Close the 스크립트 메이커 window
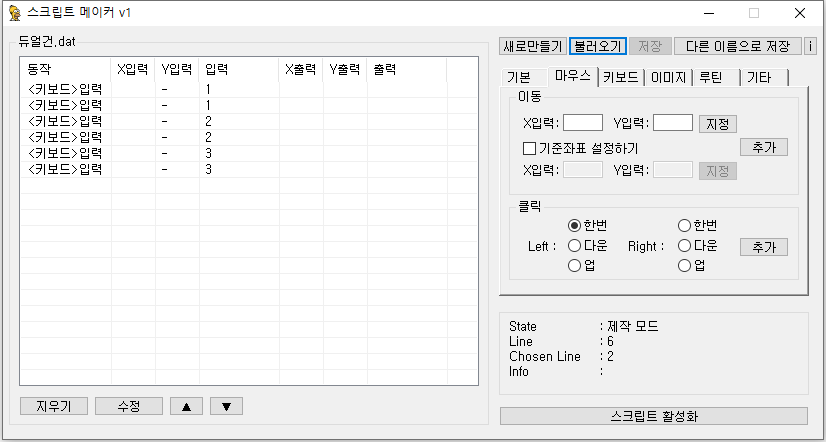The height and width of the screenshot is (442, 826). [800, 13]
